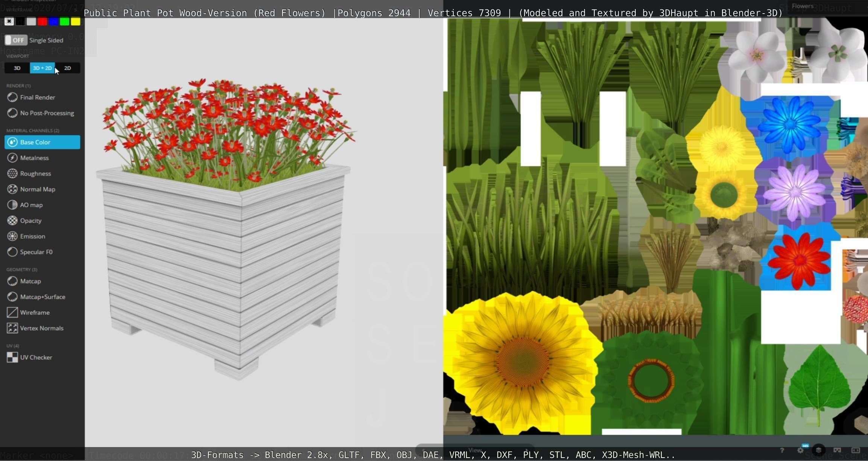Show the Roughness channel

click(42, 173)
